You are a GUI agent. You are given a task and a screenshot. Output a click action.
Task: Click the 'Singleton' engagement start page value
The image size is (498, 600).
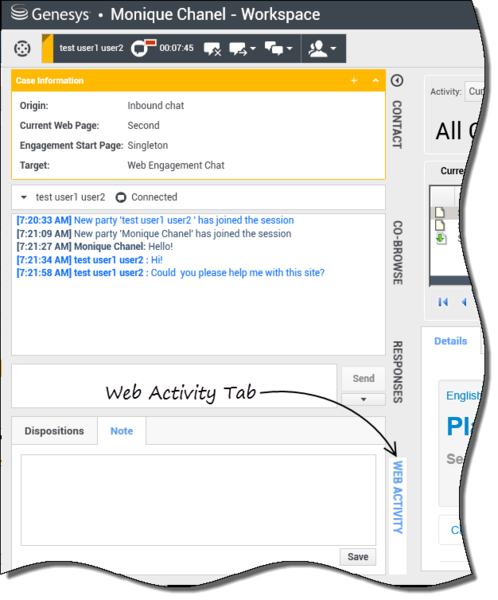click(148, 145)
